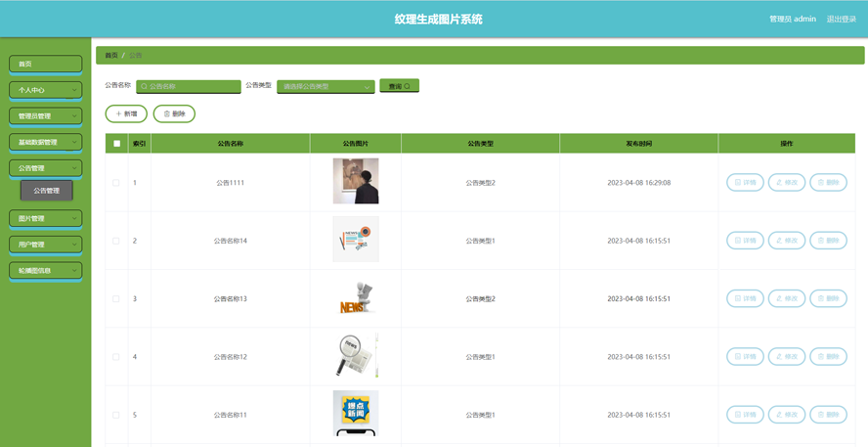The height and width of the screenshot is (447, 868).
Task: Check the box for row 公告1111
Action: click(116, 183)
